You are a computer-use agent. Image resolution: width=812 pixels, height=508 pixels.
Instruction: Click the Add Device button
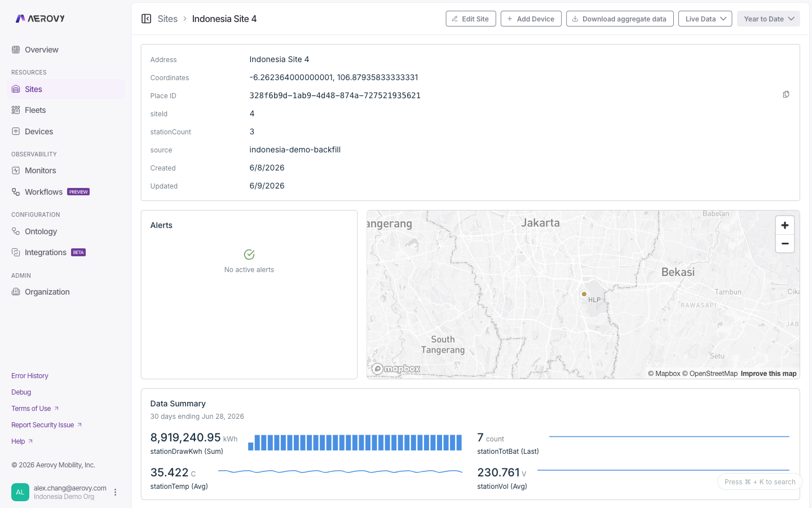[531, 19]
